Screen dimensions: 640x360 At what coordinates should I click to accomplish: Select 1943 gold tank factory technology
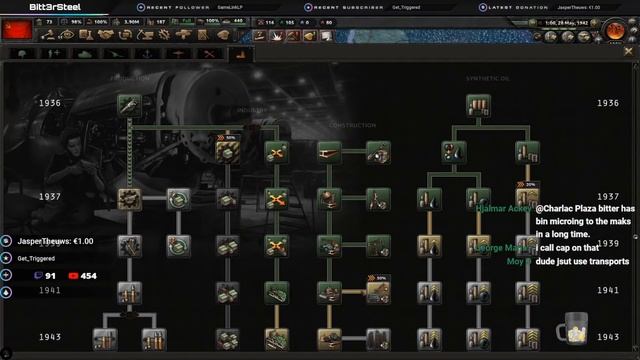(276, 340)
